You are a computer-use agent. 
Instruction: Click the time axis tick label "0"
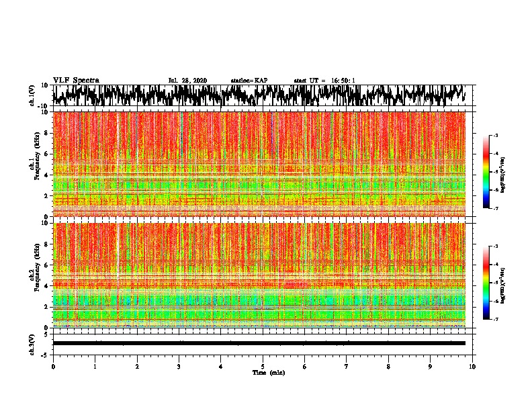click(53, 367)
